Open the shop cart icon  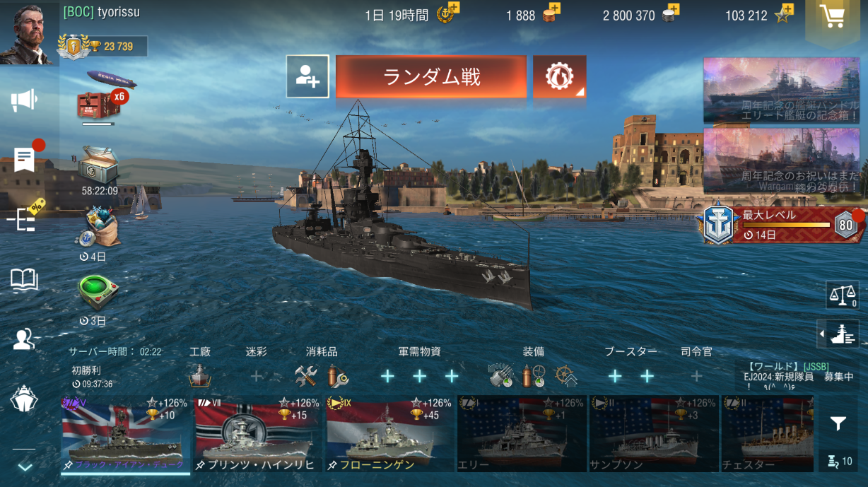pos(835,18)
